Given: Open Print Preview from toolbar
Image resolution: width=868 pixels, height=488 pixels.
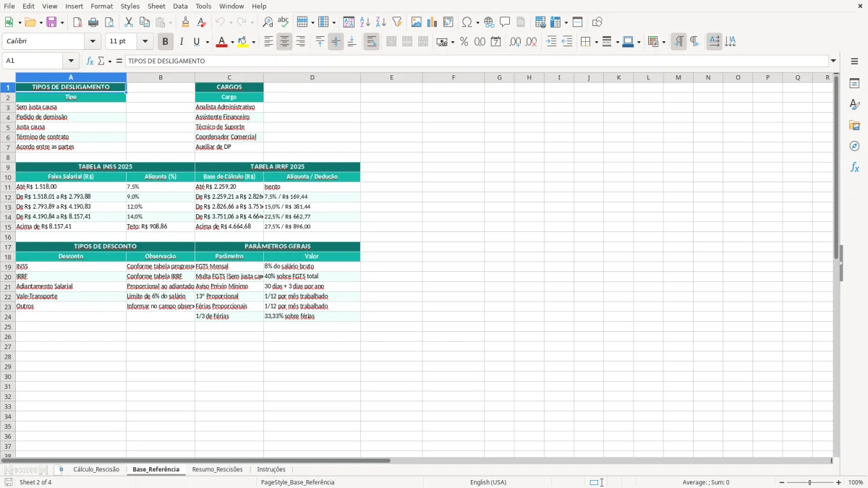Looking at the screenshot, I should pos(109,22).
